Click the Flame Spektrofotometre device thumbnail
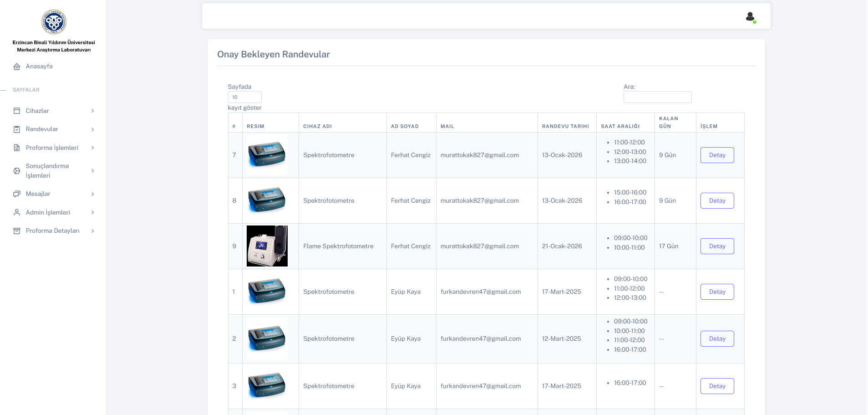 [x=267, y=246]
